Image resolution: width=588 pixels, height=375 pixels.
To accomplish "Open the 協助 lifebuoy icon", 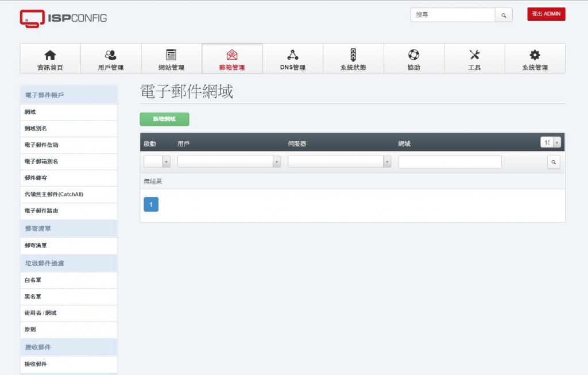I will coord(413,55).
